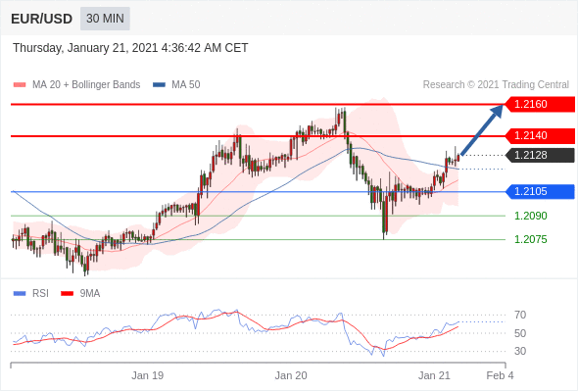Select the 1.2160 resistance price tag
The height and width of the screenshot is (392, 578).
(x=539, y=104)
